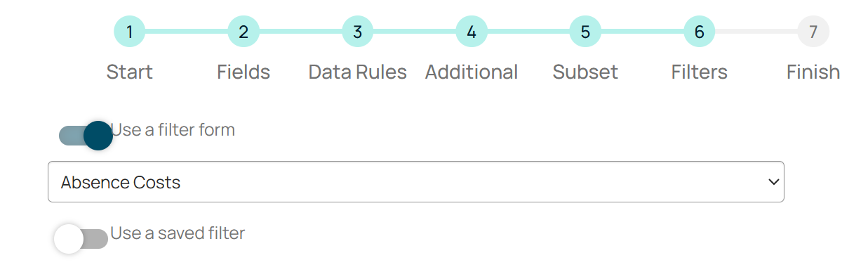Viewport: 868px width, 272px height.
Task: Click the Use a saved filter label
Action: [x=178, y=233]
